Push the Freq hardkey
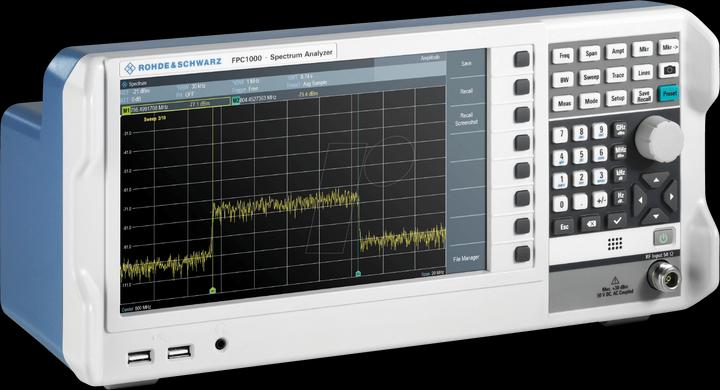720x390 pixels. coord(564,56)
